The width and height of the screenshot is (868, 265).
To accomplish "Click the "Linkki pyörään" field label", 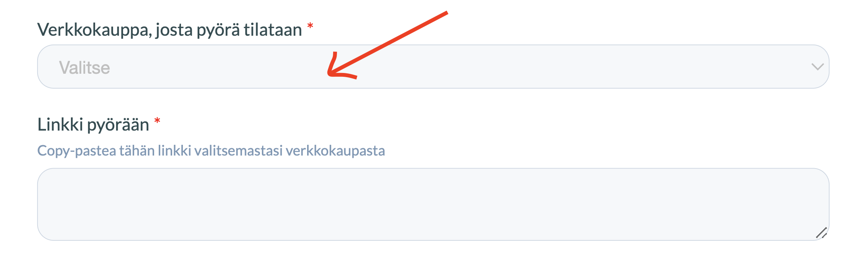I will [93, 125].
